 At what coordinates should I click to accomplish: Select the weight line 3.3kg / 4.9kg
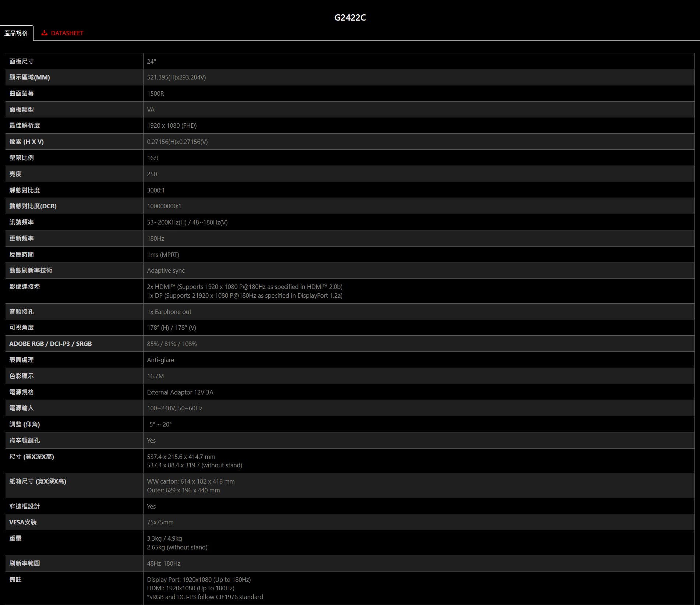(164, 538)
